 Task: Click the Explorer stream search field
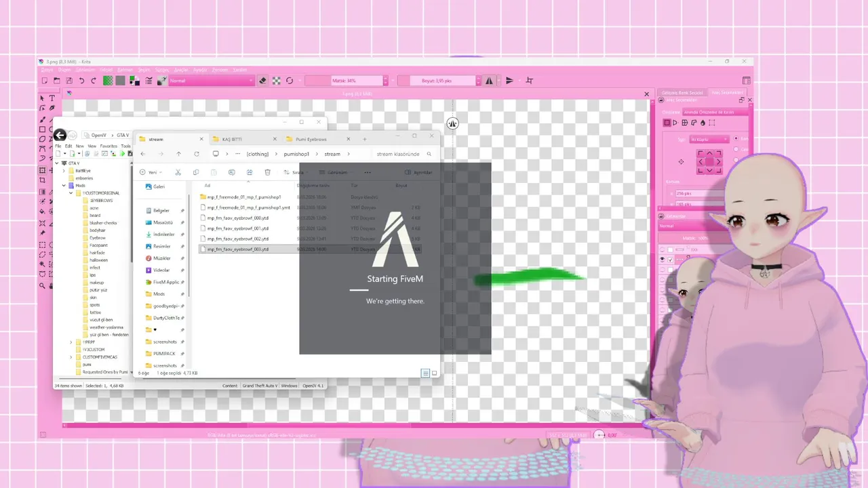coord(403,154)
